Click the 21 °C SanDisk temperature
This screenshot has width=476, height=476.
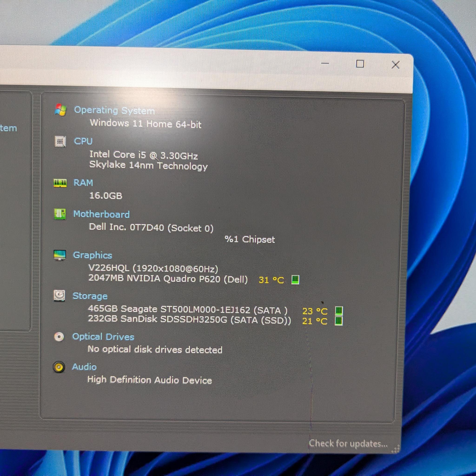pos(315,321)
